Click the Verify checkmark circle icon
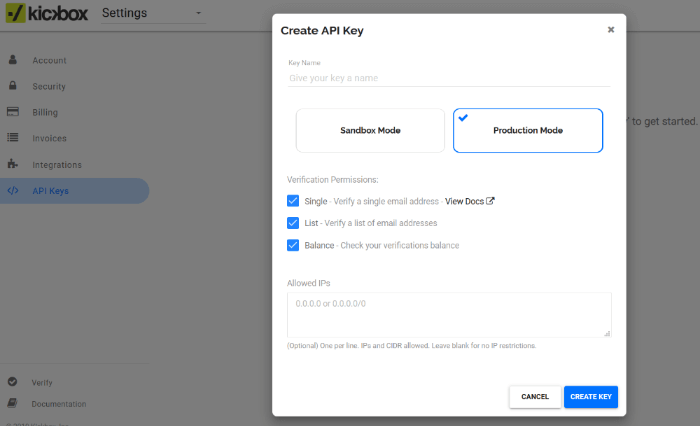Viewport: 700px width, 426px height. 12,382
